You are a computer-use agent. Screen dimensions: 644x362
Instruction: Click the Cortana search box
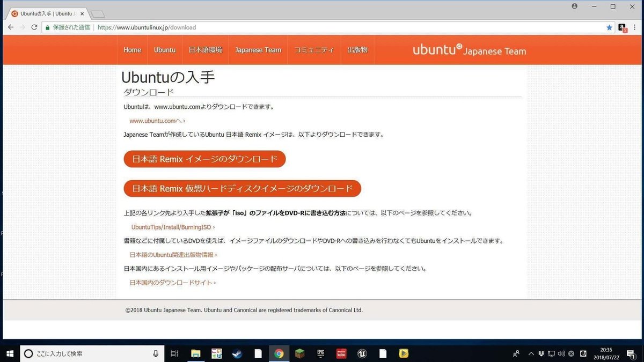[x=92, y=353]
